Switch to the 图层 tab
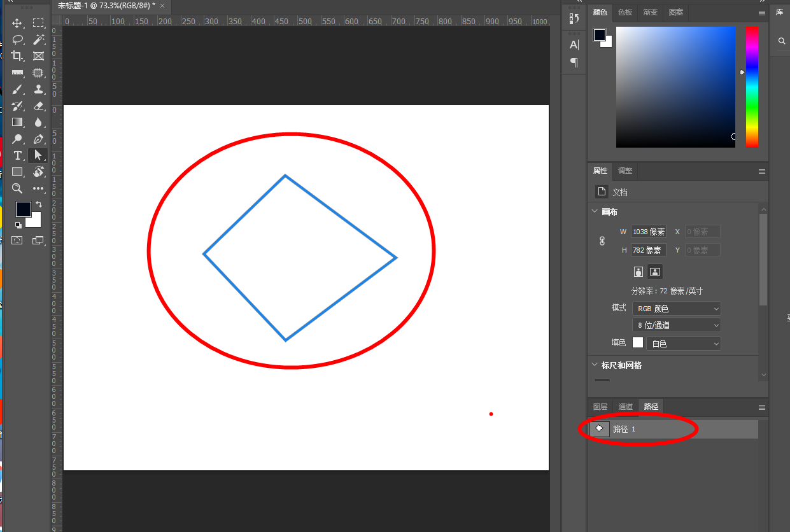 (600, 407)
